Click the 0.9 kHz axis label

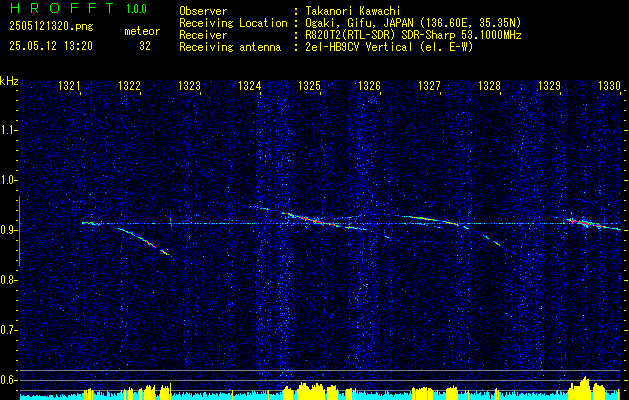pyautogui.click(x=7, y=230)
